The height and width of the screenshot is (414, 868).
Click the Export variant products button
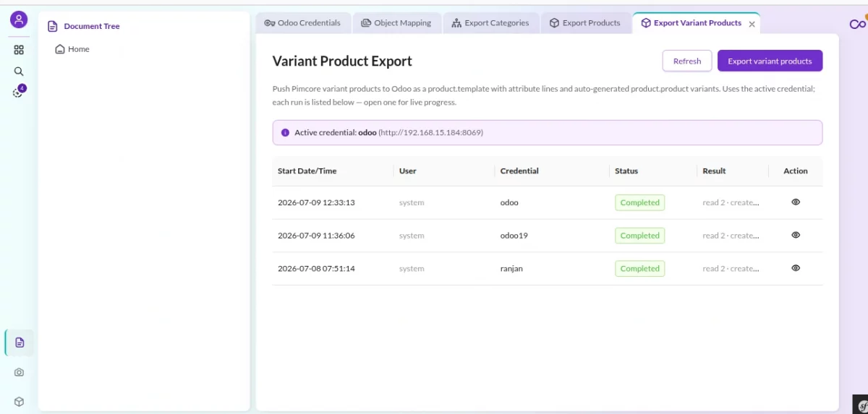click(770, 61)
